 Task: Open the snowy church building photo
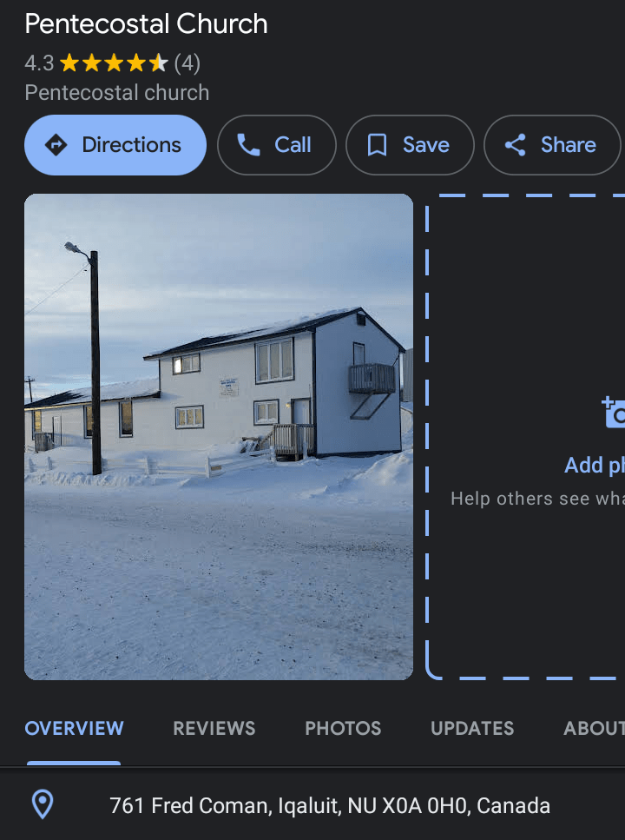[x=219, y=437]
